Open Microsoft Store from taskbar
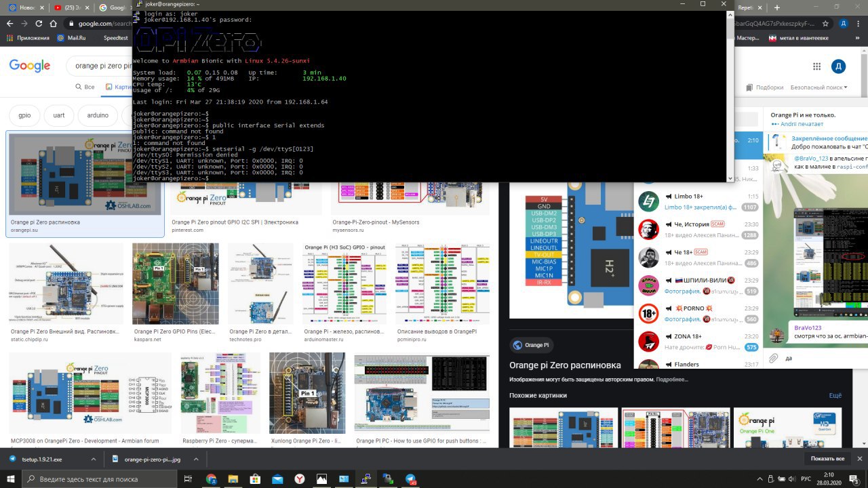This screenshot has width=868, height=488. [255, 479]
